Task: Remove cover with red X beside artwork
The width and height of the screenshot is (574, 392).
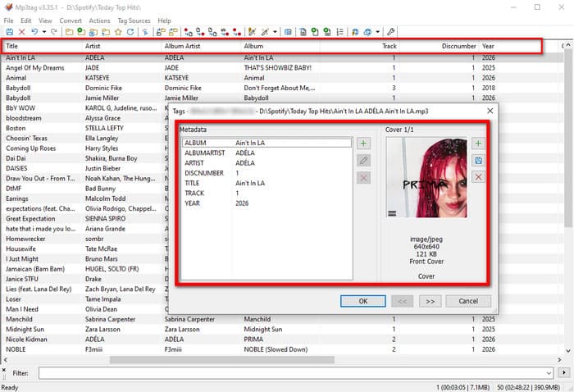Action: [x=478, y=177]
